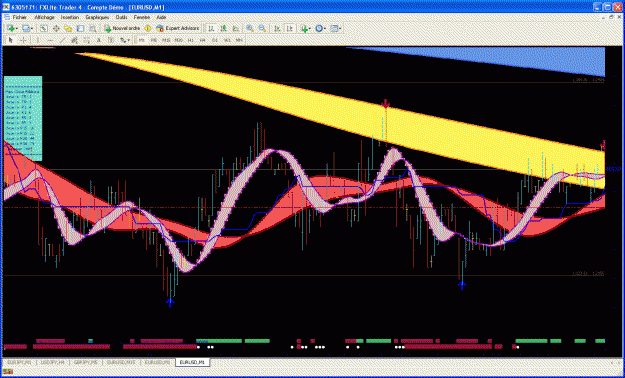Screen dimensions: 625x378
Task: Open the Graphiques menu
Action: pyautogui.click(x=97, y=18)
